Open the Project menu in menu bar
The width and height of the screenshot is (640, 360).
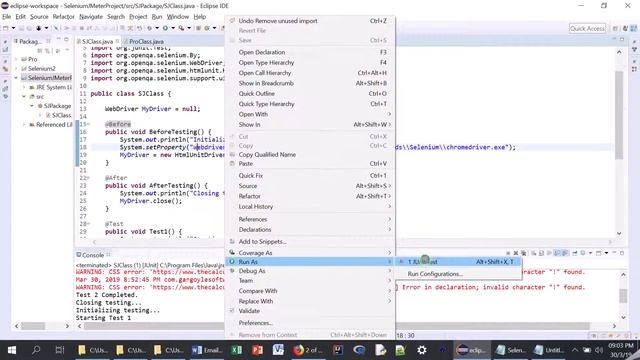[x=138, y=17]
